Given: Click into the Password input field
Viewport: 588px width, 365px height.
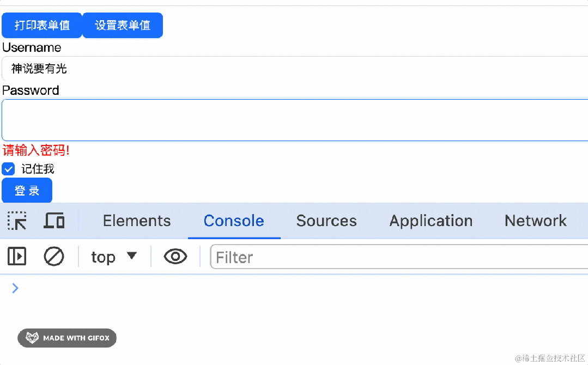Looking at the screenshot, I should pos(294,120).
